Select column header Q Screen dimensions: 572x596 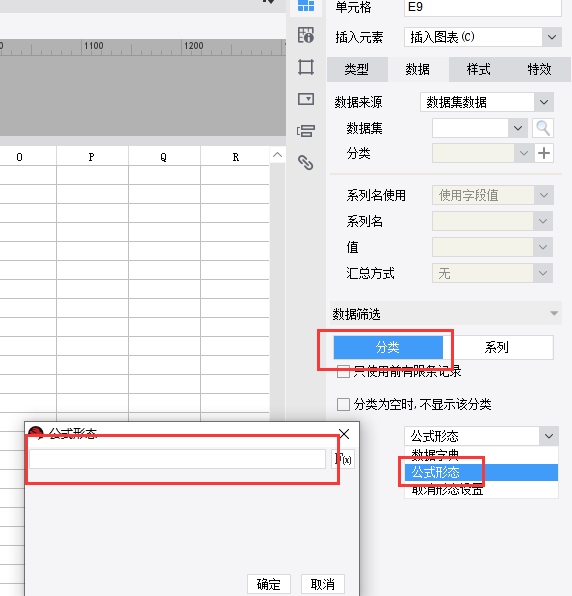[164, 157]
